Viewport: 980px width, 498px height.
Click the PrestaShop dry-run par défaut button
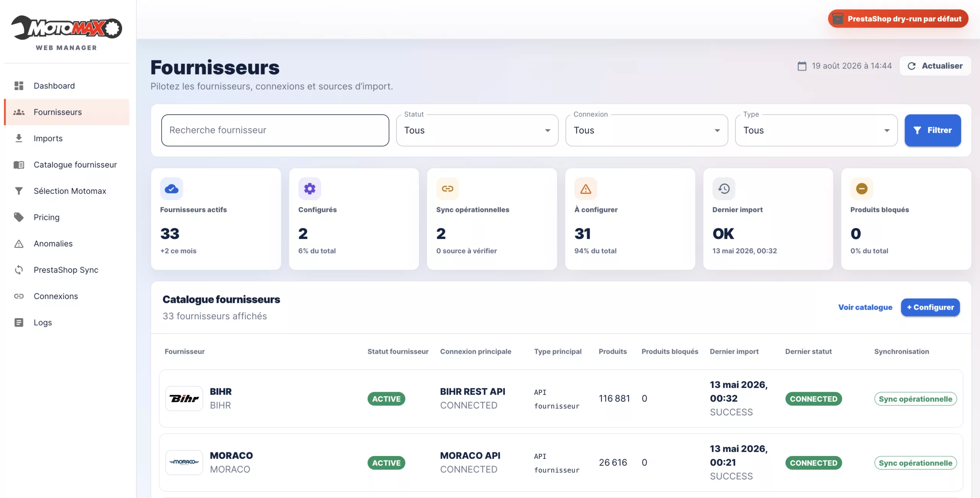tap(898, 19)
